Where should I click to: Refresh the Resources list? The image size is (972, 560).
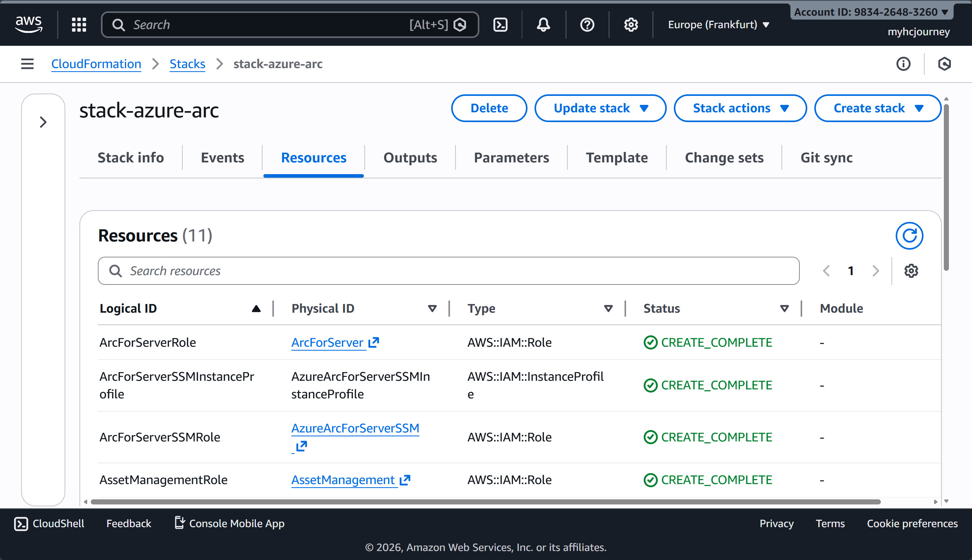click(909, 236)
